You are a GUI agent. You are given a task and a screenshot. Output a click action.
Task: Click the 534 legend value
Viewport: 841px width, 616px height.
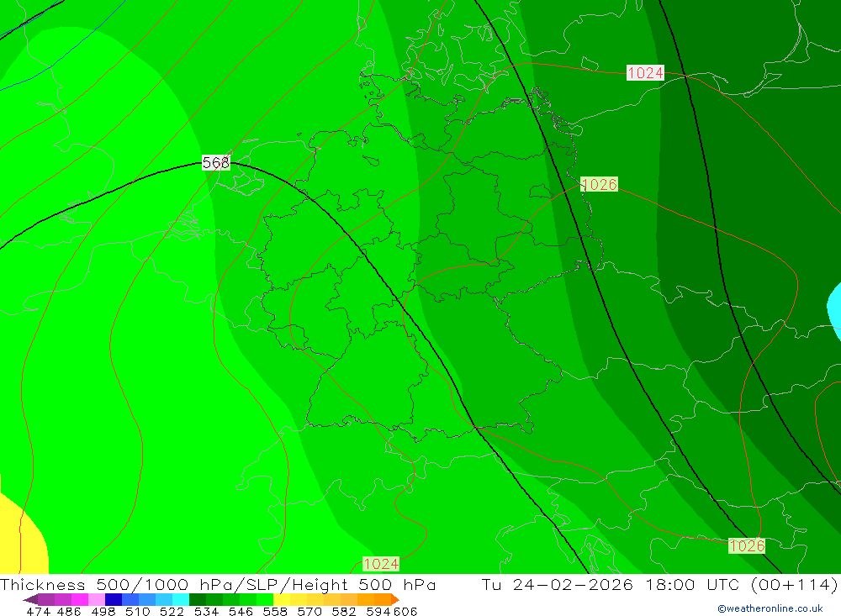click(206, 611)
